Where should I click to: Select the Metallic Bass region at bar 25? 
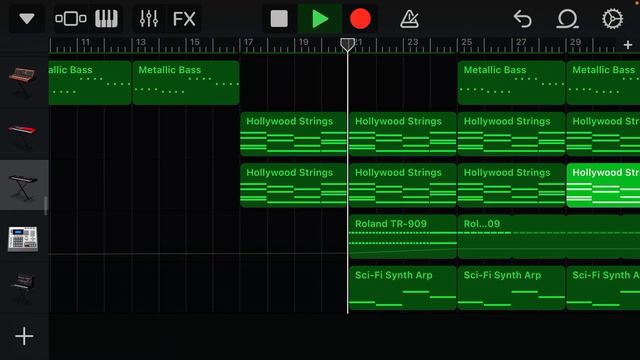[511, 83]
